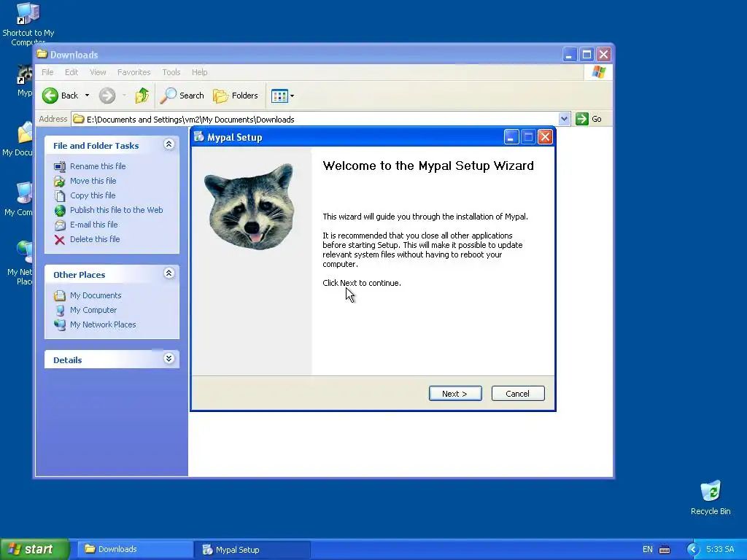Viewport: 747px width, 560px height.
Task: Cancel the Mypal Setup wizard
Action: pyautogui.click(x=518, y=393)
